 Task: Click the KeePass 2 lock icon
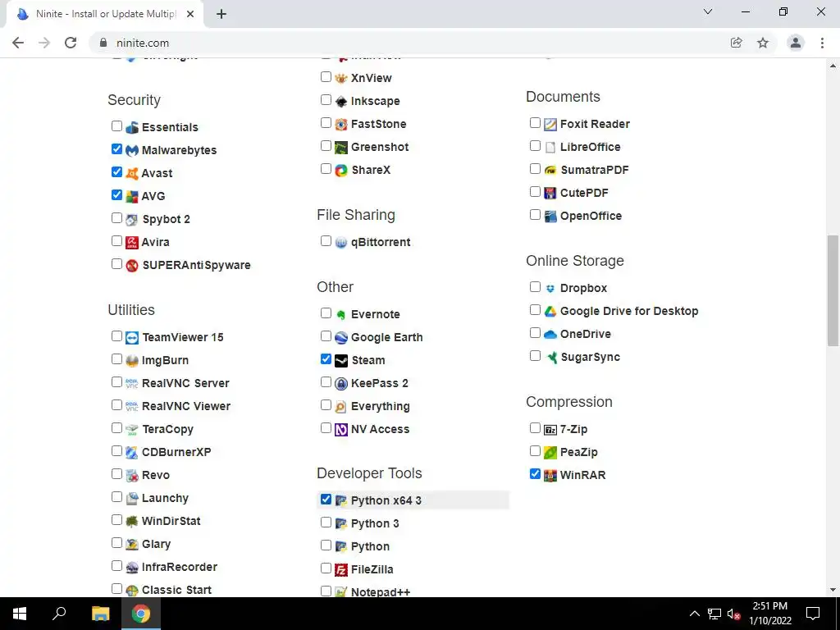(x=341, y=384)
